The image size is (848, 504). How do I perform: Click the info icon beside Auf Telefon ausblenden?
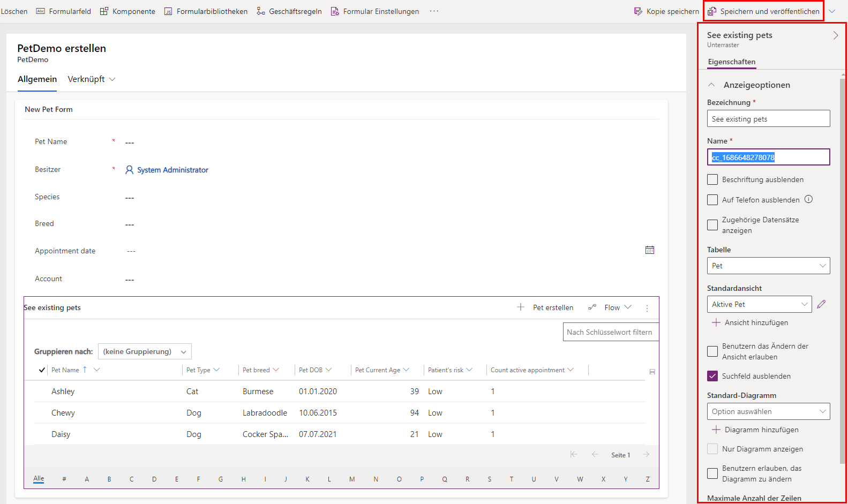pos(808,199)
